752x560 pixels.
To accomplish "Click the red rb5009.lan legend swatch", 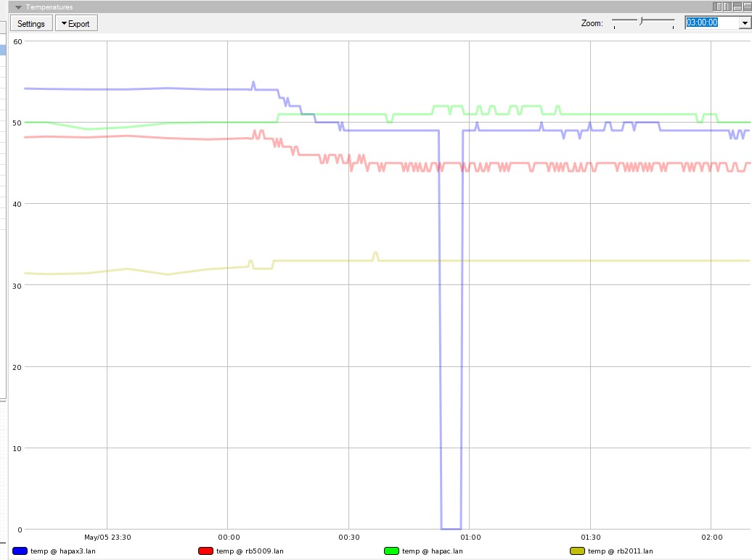I will [x=205, y=551].
